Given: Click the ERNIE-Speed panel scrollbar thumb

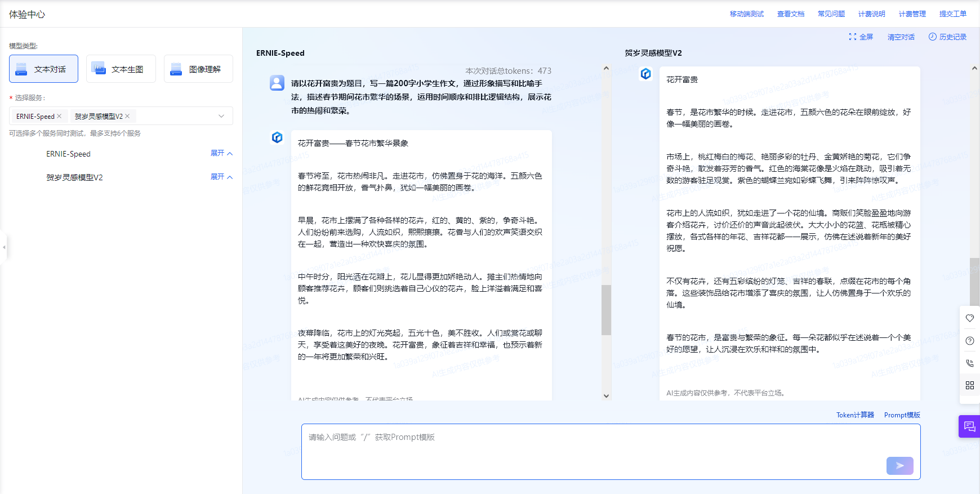Looking at the screenshot, I should [606, 310].
